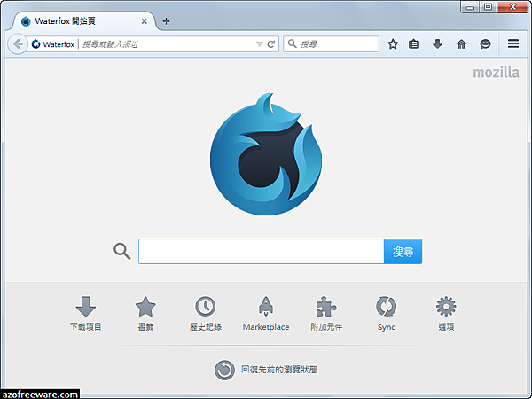
Task: Reload the page with the refresh icon
Action: (270, 44)
